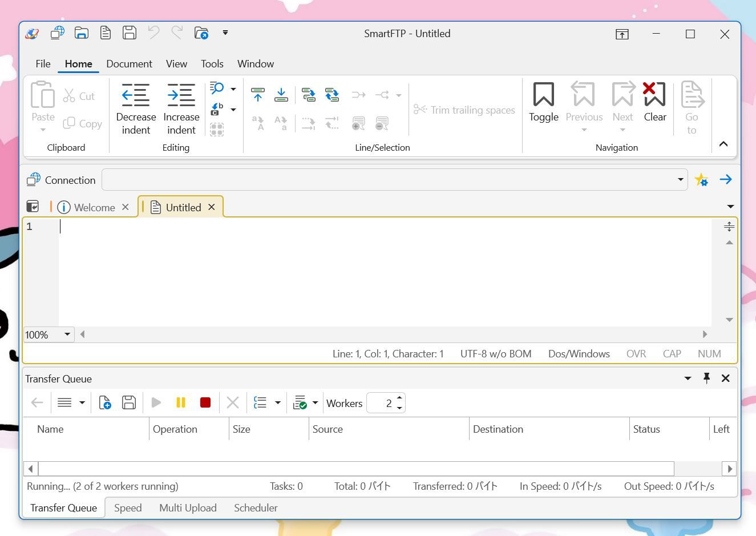Expand quick access toolbar customize arrow
Image resolution: width=756 pixels, height=536 pixels.
point(225,33)
